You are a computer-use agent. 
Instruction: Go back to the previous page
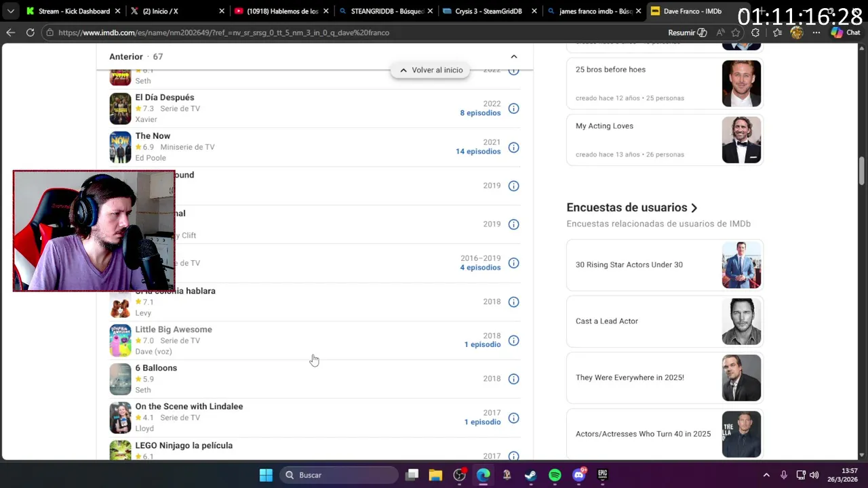(x=10, y=33)
